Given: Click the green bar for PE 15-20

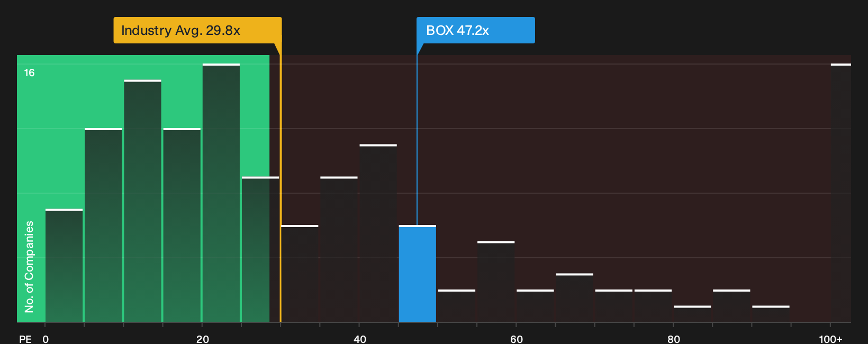Looking at the screenshot, I should click(x=182, y=225).
